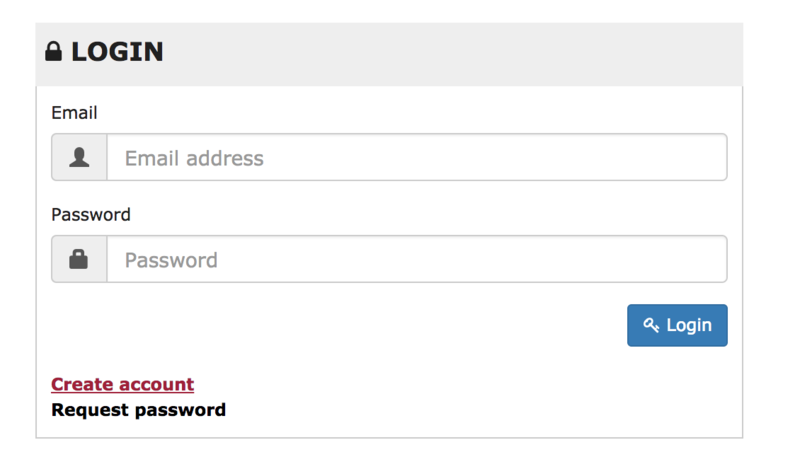This screenshot has height=457, width=800.
Task: Click the Email field label
Action: [74, 113]
